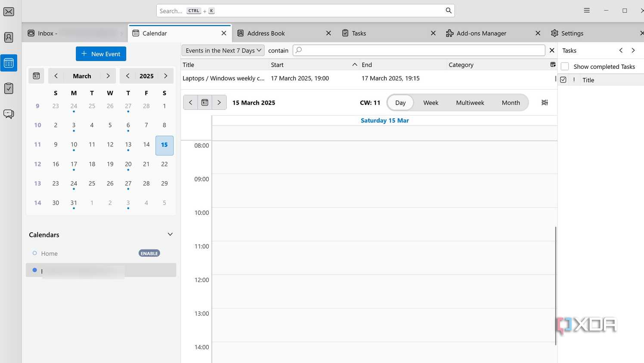
Task: Go to next day in calendar view
Action: click(219, 102)
